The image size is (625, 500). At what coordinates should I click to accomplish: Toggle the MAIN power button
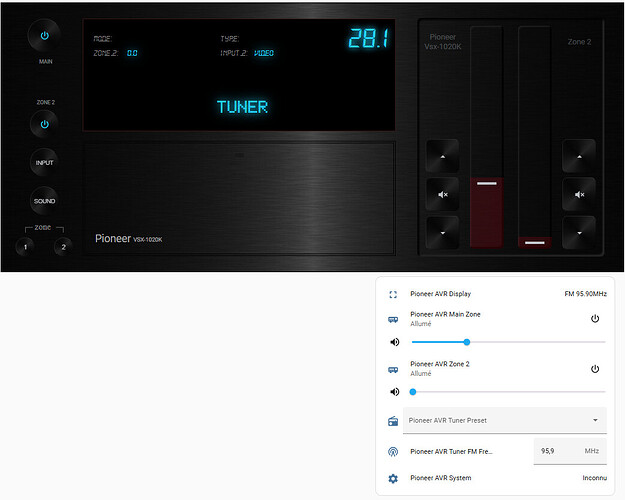(44, 36)
